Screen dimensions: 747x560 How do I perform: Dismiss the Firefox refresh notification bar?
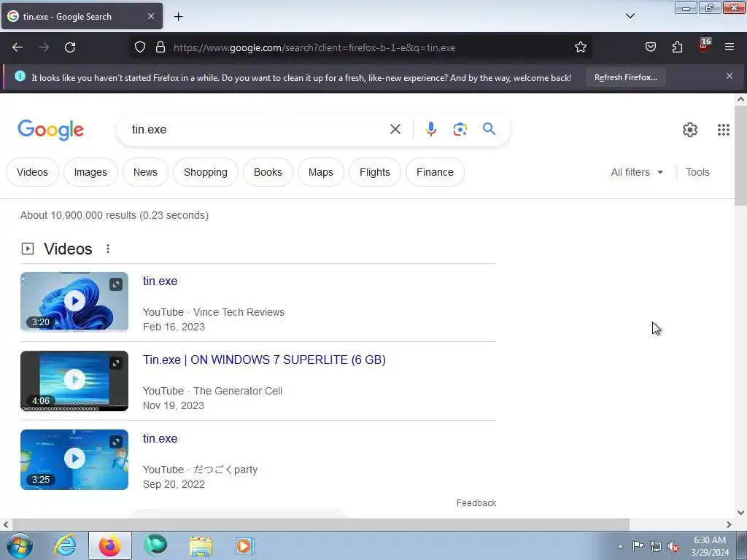pos(729,76)
